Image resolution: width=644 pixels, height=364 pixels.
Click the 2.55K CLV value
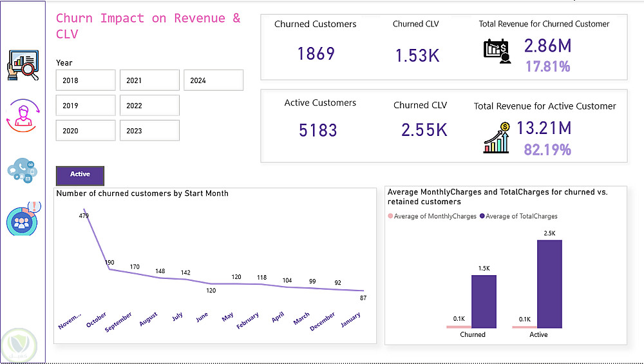pos(424,130)
